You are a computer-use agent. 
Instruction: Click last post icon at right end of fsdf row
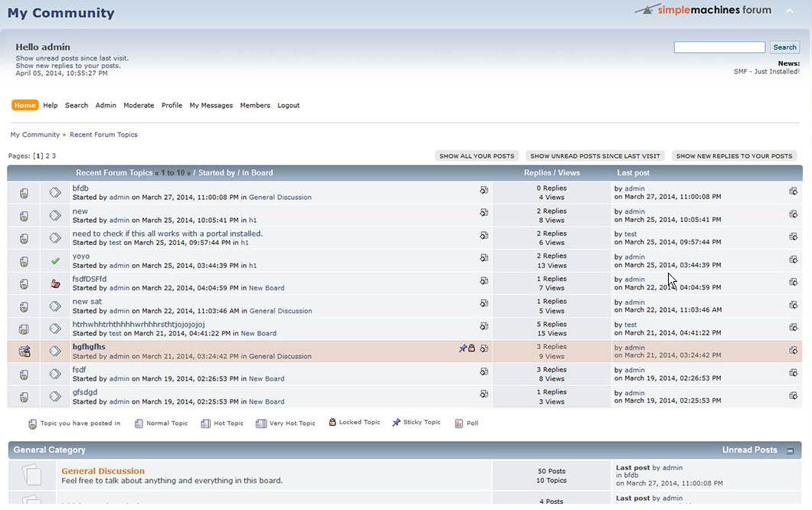click(793, 373)
